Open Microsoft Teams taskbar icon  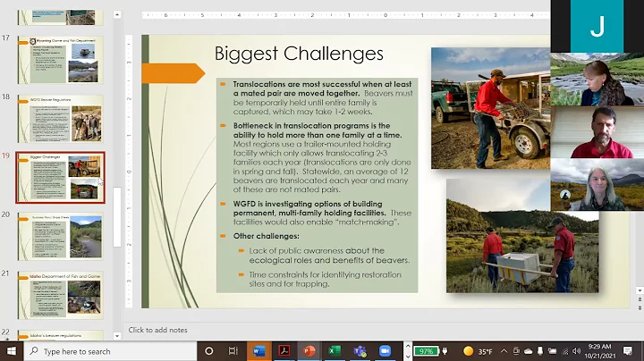click(x=360, y=351)
